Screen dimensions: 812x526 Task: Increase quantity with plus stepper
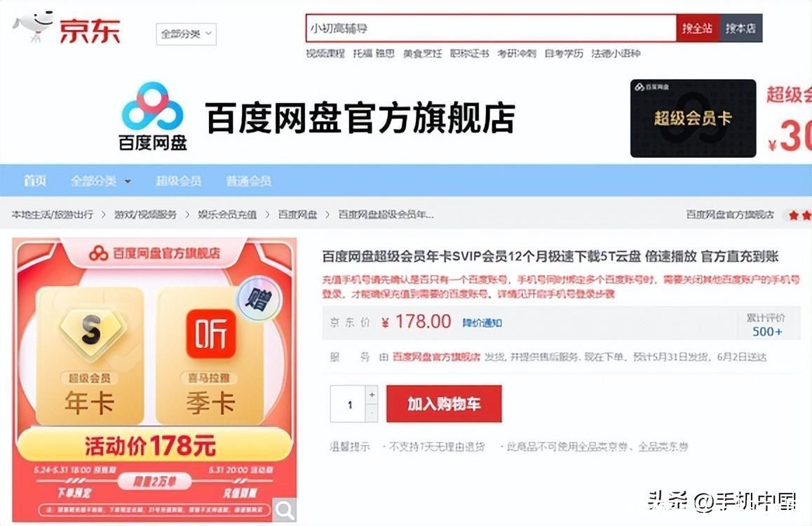click(x=372, y=394)
